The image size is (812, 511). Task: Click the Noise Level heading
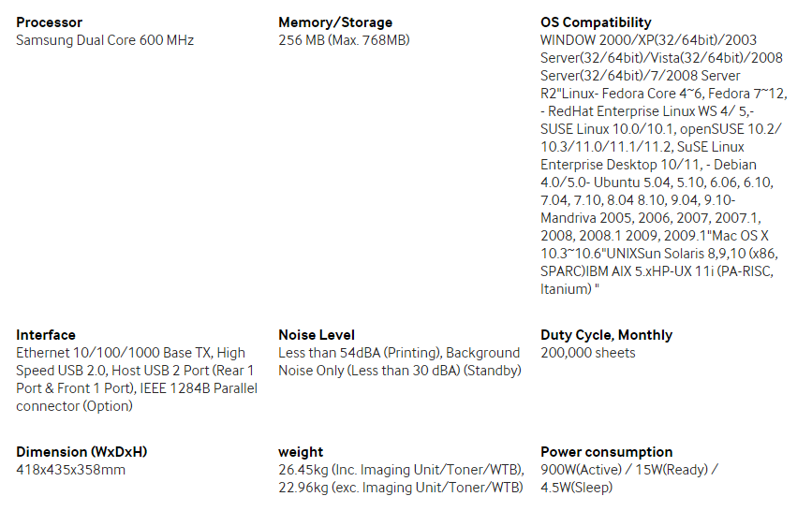(x=316, y=335)
